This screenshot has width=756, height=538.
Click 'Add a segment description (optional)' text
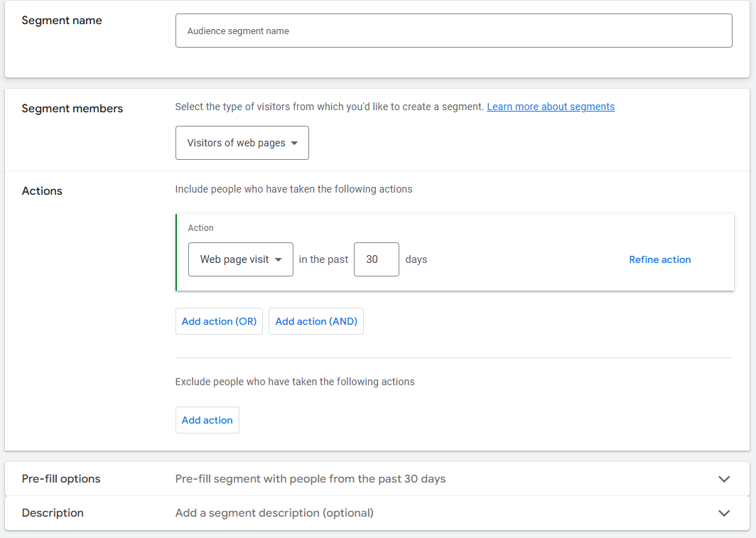(274, 513)
